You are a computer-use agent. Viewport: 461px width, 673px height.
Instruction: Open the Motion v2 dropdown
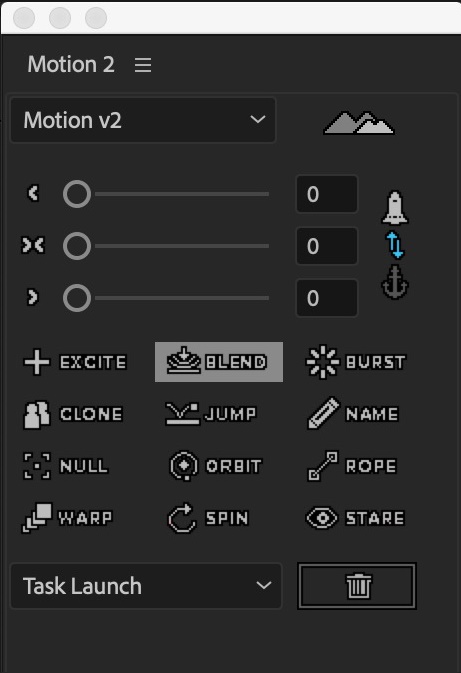point(143,120)
